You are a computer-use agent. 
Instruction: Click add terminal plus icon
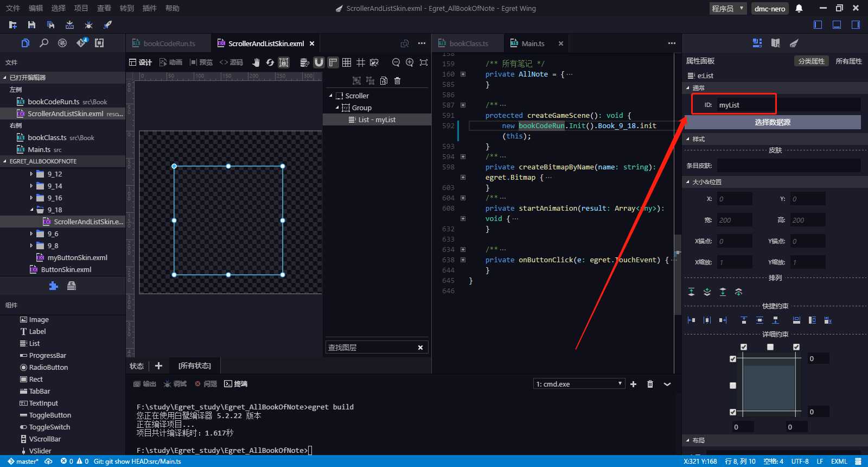coord(633,384)
